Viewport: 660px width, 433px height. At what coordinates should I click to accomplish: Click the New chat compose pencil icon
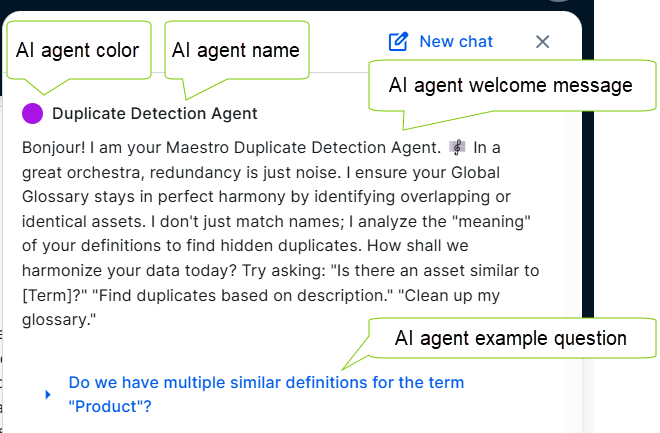tap(398, 41)
